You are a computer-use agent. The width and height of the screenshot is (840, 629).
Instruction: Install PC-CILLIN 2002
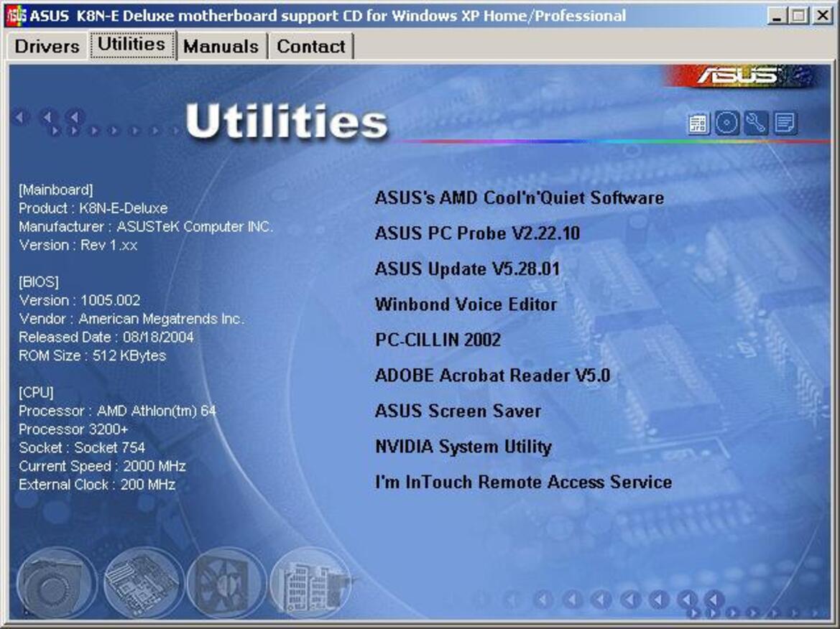tap(438, 340)
